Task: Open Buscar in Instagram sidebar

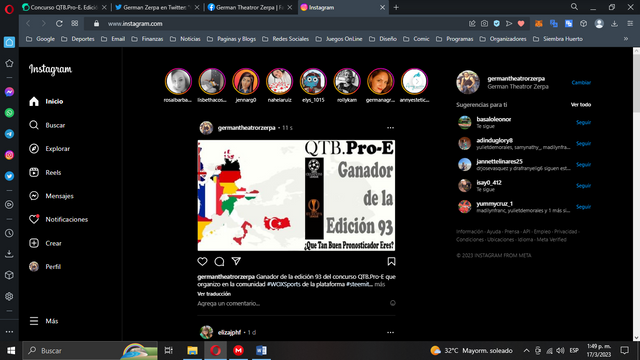Action: pos(47,125)
